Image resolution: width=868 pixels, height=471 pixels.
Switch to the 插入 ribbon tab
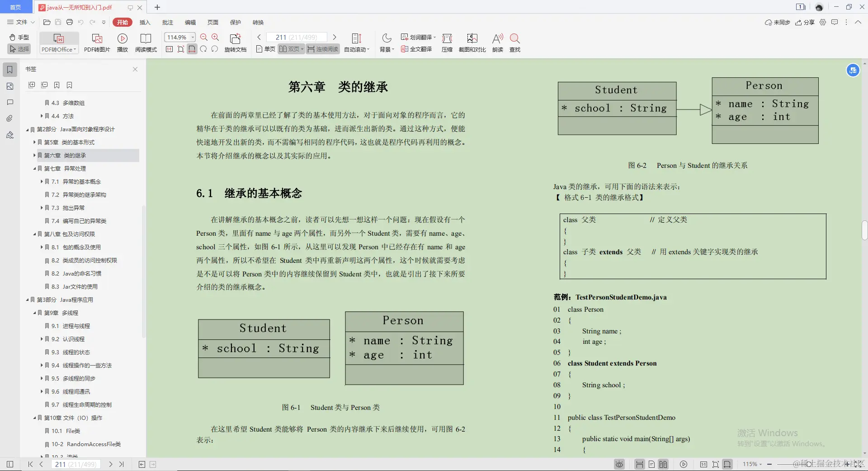145,22
